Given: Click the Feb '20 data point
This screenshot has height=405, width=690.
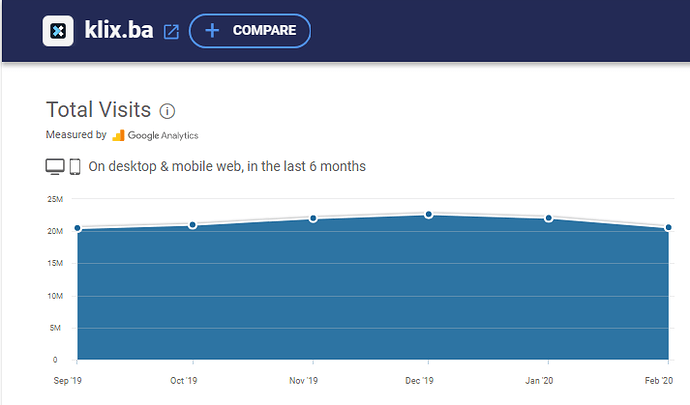Looking at the screenshot, I should (668, 227).
